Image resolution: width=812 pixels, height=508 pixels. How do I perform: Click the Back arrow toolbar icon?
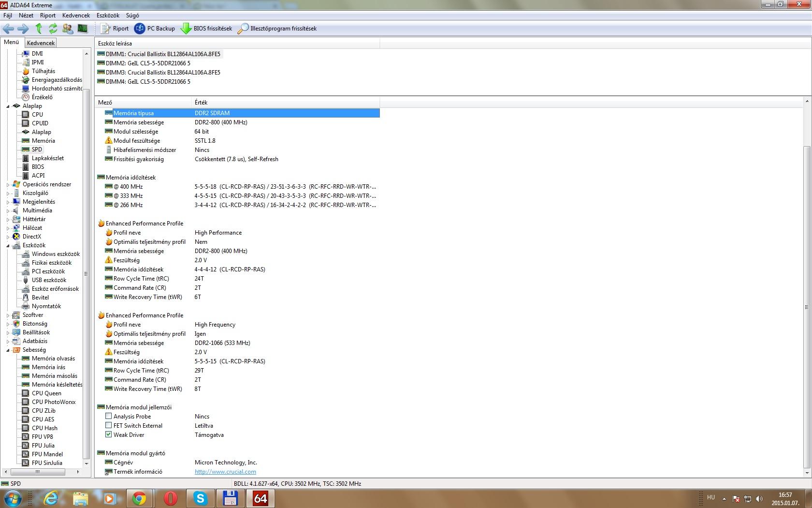tap(9, 29)
